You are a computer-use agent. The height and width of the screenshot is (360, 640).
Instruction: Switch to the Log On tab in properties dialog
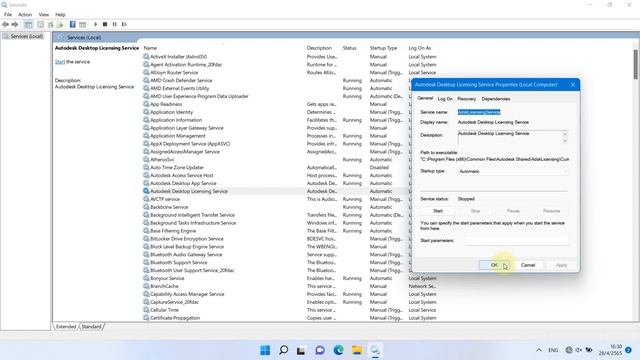tap(445, 99)
